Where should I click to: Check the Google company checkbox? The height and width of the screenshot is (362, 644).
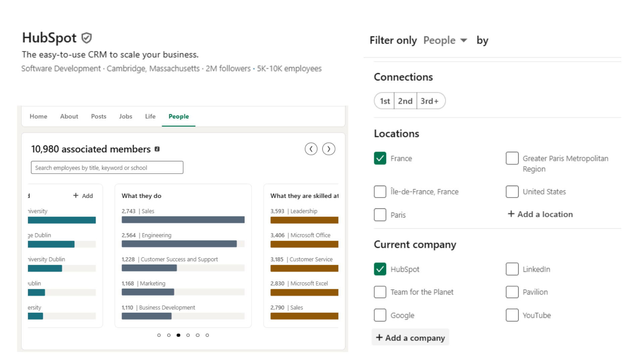point(380,315)
